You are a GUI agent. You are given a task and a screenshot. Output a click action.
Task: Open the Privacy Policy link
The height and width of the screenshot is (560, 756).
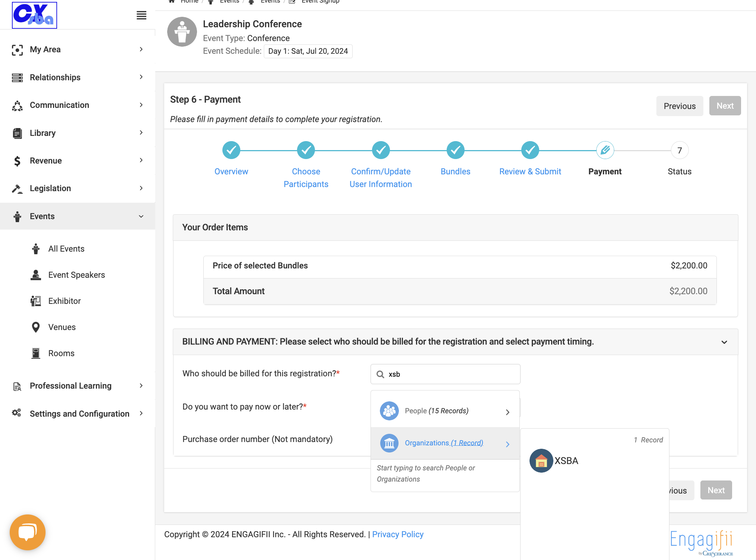click(x=397, y=535)
